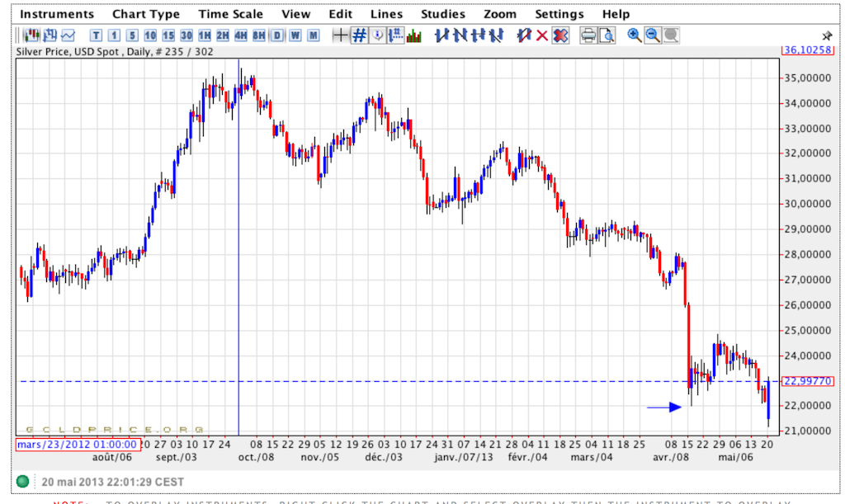
Task: Select the 1H time scale button
Action: pos(205,35)
